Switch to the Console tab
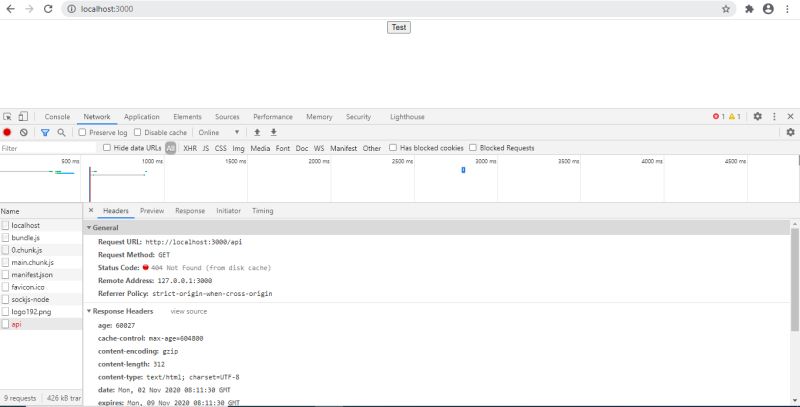 (x=57, y=116)
